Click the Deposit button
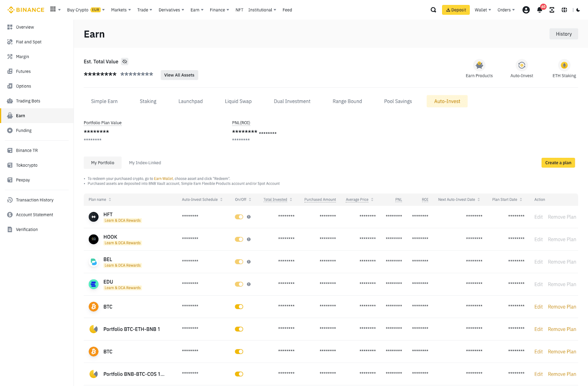The height and width of the screenshot is (386, 588). 456,10
